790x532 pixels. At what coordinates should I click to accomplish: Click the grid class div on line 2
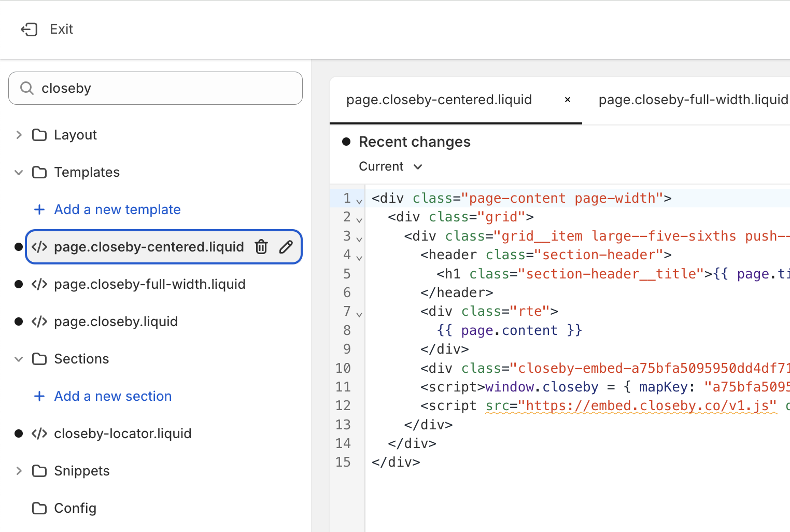461,217
